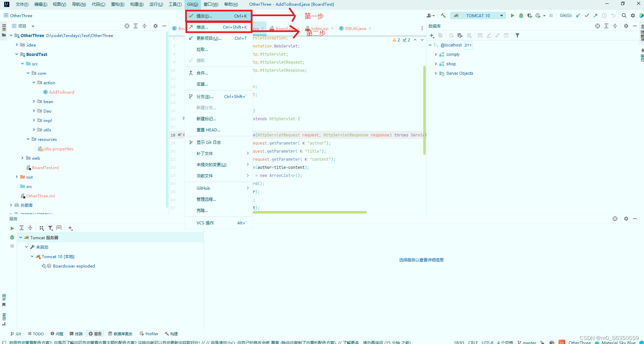Viewport: 644px width, 344px height.
Task: Click the filter icon in the database panel
Action: pyautogui.click(x=517, y=35)
